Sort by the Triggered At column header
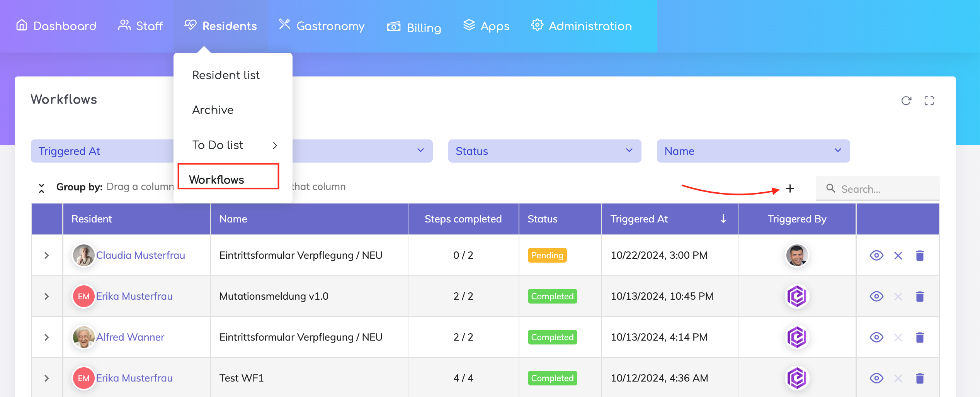The width and height of the screenshot is (980, 397). tap(639, 219)
